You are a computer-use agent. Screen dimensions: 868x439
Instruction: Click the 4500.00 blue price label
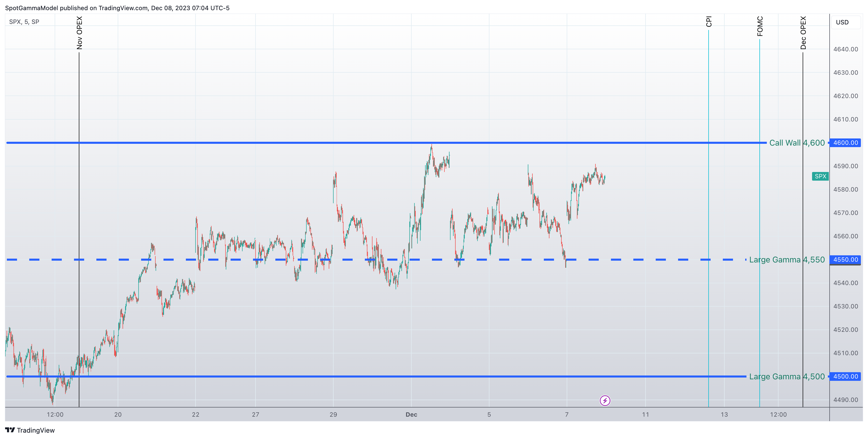click(x=845, y=377)
